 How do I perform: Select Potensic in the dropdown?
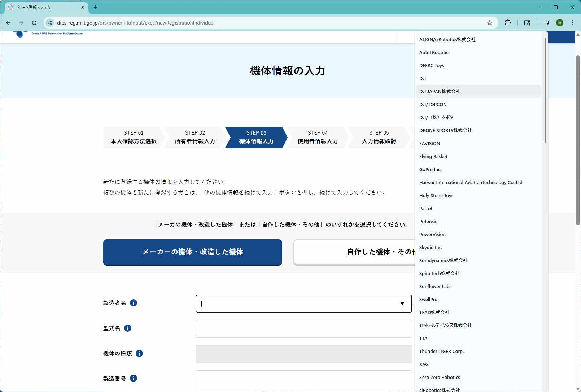pos(479,221)
